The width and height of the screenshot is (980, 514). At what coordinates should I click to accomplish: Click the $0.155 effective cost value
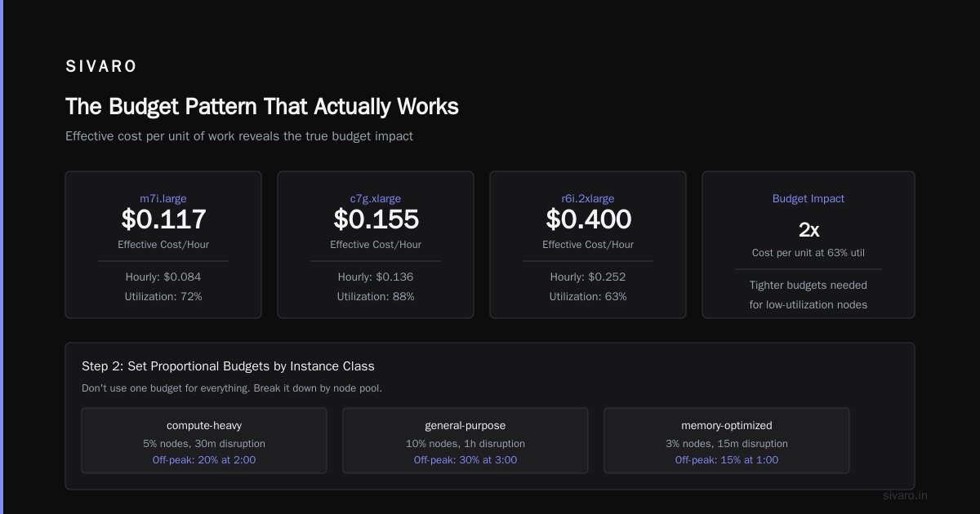point(376,219)
